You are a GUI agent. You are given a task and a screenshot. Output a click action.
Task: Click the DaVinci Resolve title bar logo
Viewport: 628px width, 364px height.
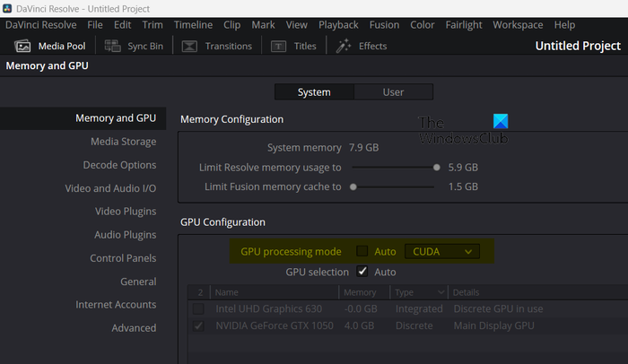click(8, 8)
